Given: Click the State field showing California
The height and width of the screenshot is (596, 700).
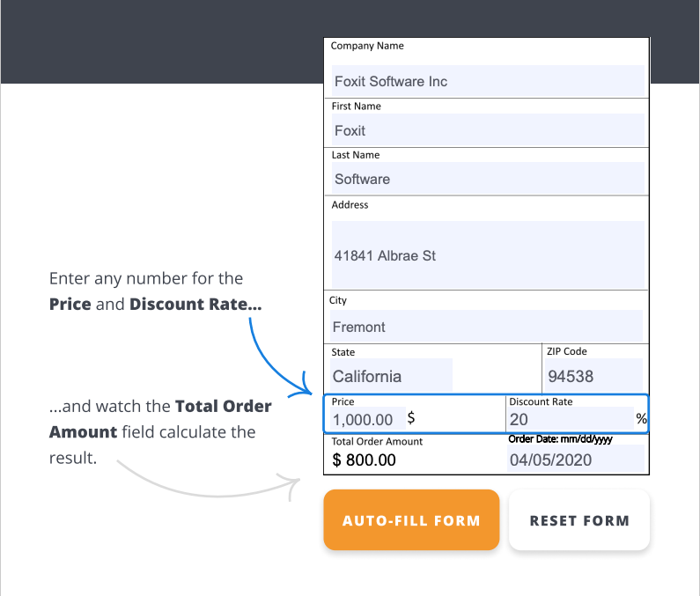Looking at the screenshot, I should pos(391,376).
